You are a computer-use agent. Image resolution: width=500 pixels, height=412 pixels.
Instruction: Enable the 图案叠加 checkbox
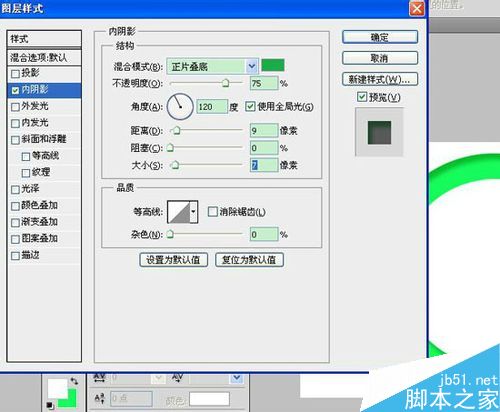pyautogui.click(x=15, y=239)
